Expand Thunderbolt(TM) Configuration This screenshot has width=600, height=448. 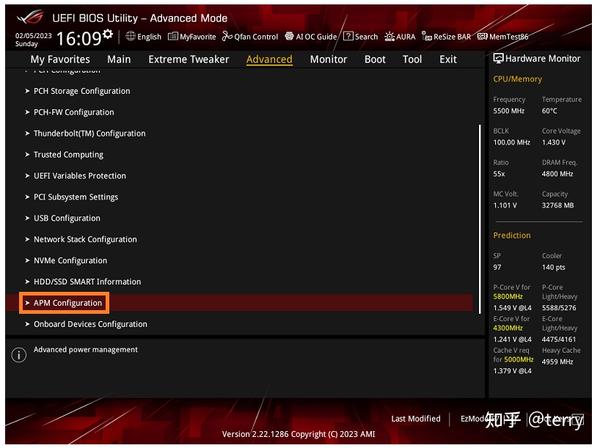point(89,134)
